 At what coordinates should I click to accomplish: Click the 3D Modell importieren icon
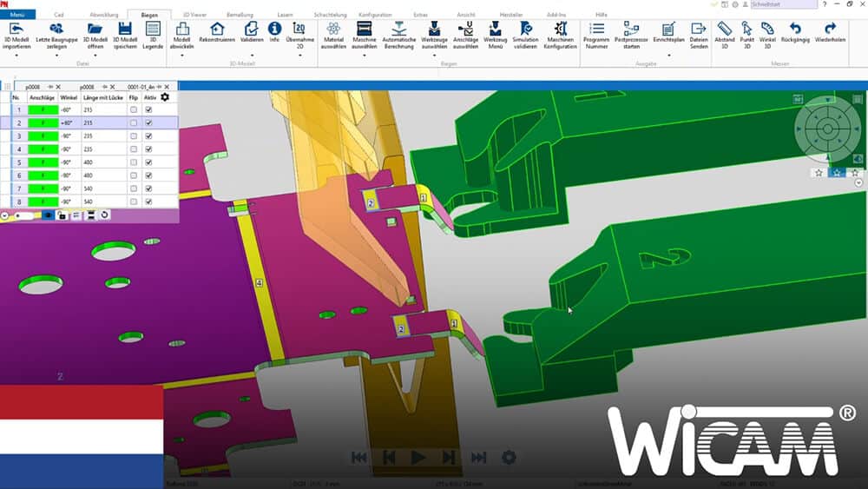coord(15,29)
